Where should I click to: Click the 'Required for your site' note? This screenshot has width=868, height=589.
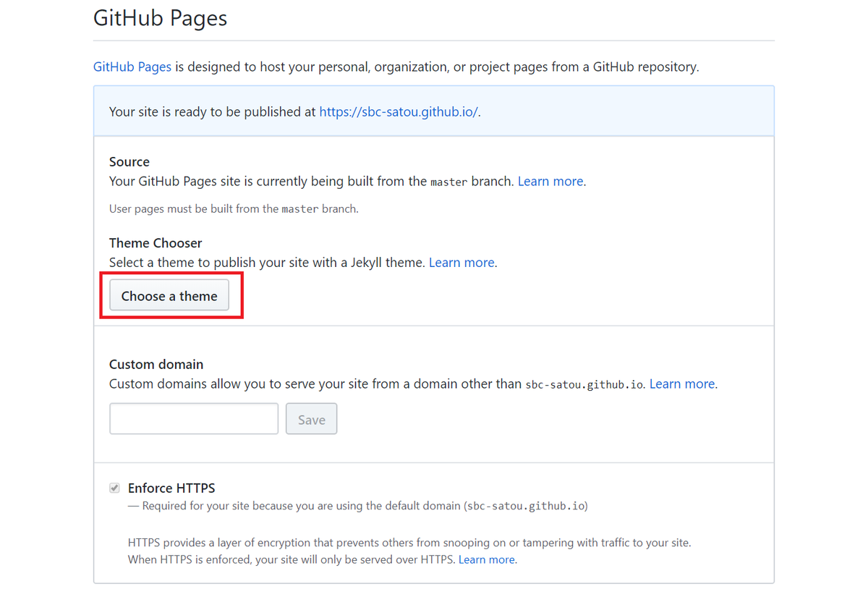coord(358,506)
